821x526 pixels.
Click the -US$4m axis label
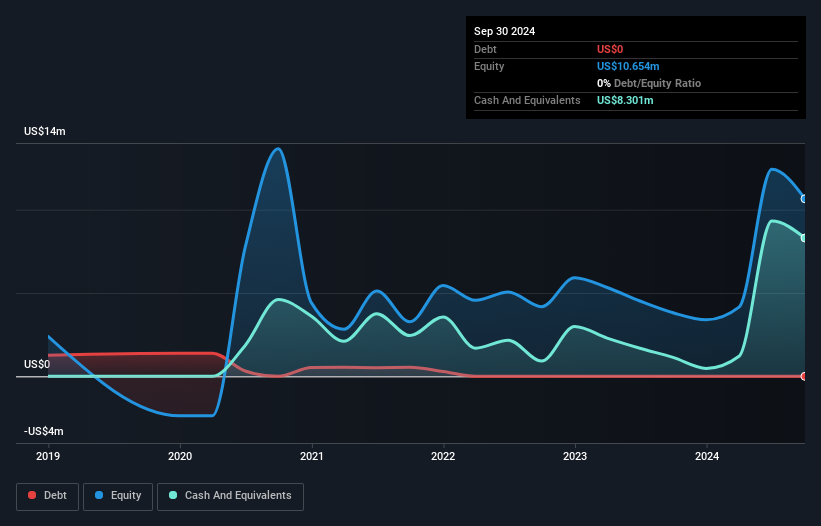click(x=43, y=431)
